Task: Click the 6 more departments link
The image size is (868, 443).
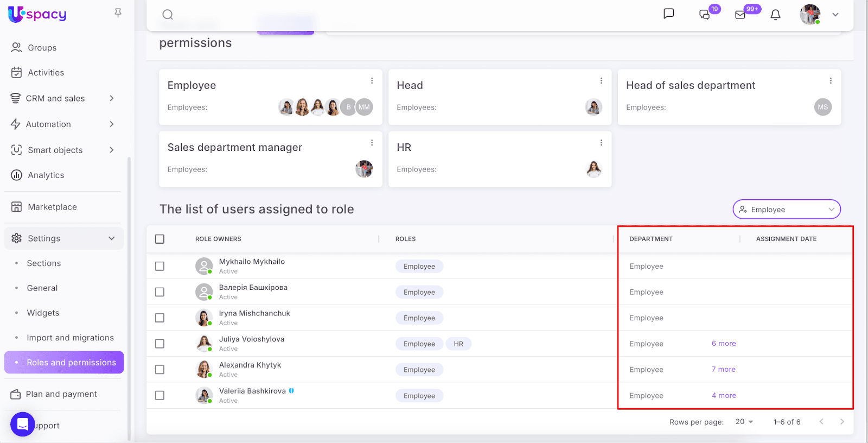Action: [x=723, y=344]
